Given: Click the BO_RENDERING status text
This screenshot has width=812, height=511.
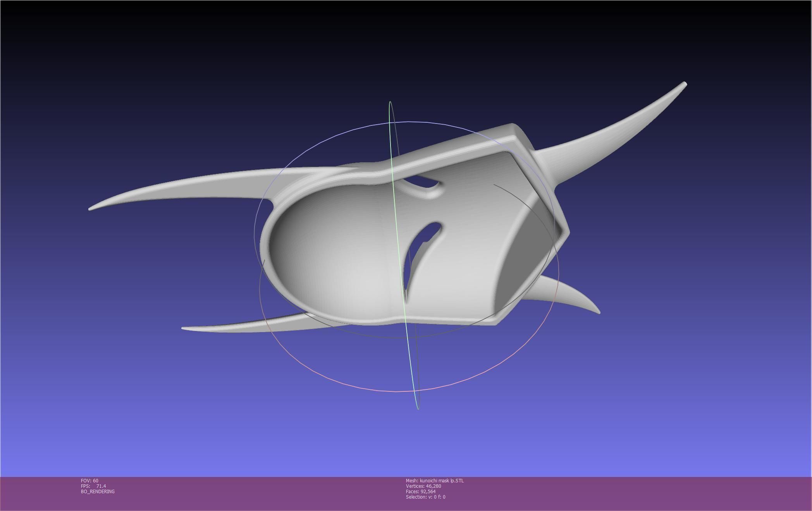Looking at the screenshot, I should (98, 491).
